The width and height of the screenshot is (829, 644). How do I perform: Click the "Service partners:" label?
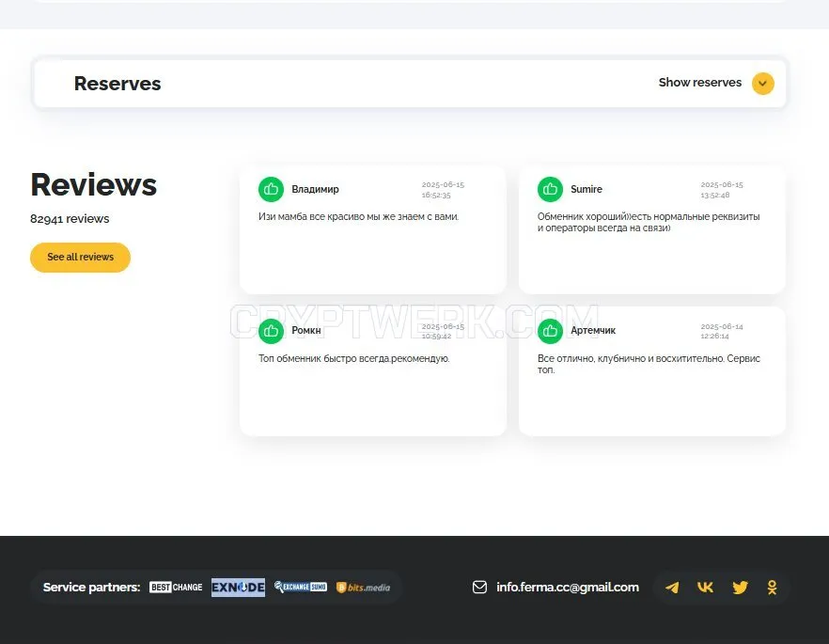coord(91,588)
